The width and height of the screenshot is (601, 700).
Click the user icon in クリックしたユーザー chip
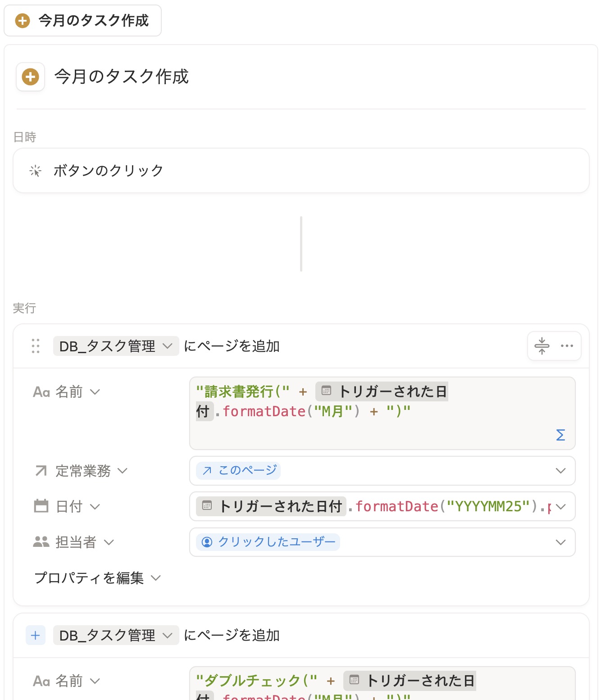(207, 542)
